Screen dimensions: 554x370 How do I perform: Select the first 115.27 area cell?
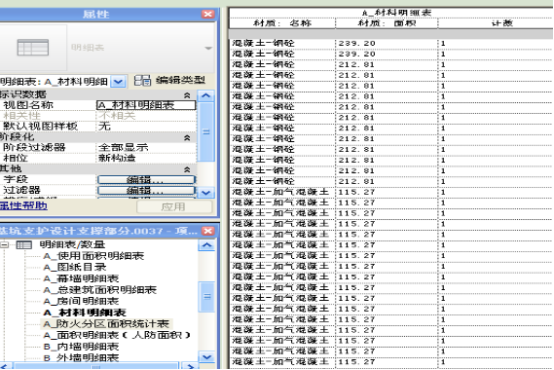pyautogui.click(x=387, y=192)
